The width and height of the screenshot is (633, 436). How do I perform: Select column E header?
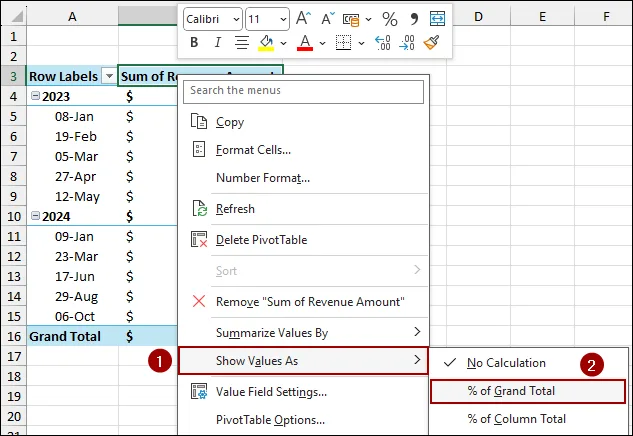542,17
